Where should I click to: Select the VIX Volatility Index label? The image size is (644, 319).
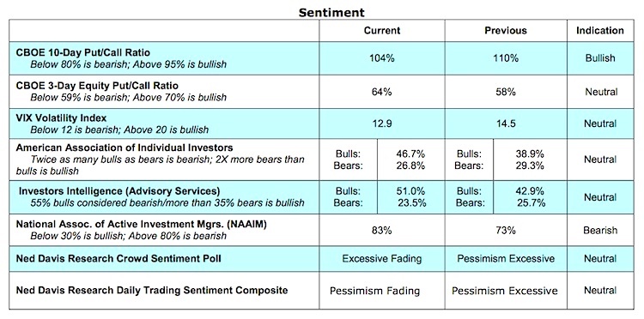point(61,118)
